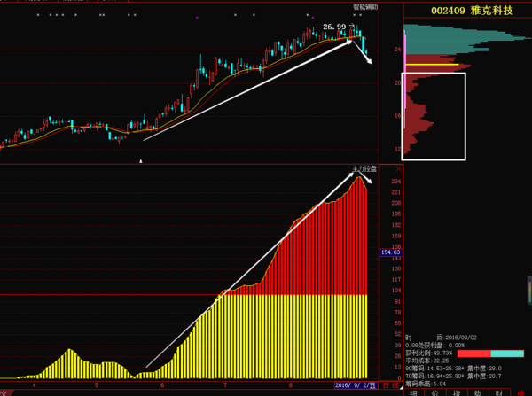
Task: Open the 日线 period selector
Action: 390,385
